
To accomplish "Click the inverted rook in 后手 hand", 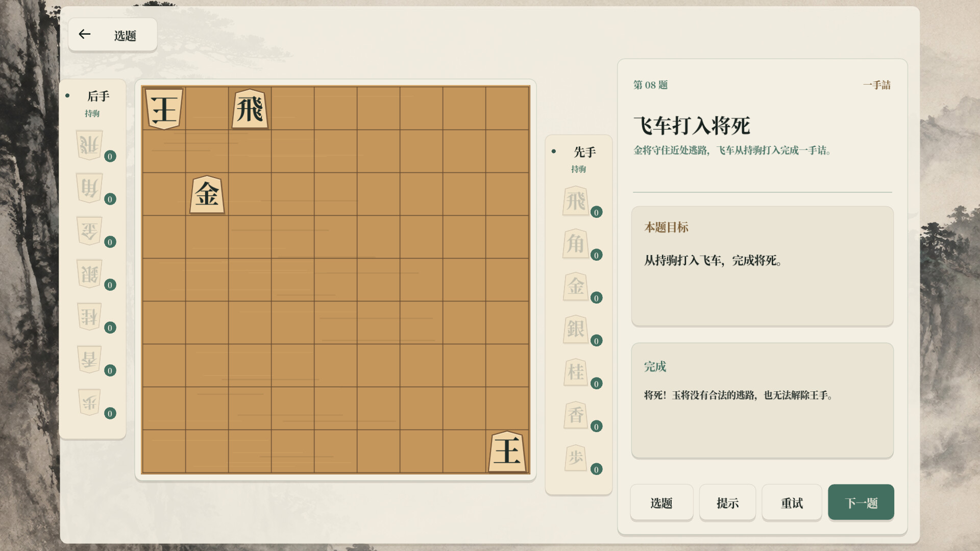I will (x=89, y=145).
